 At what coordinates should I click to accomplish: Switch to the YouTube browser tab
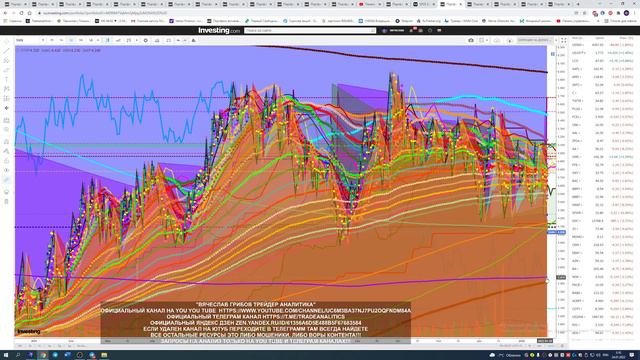coord(370,4)
